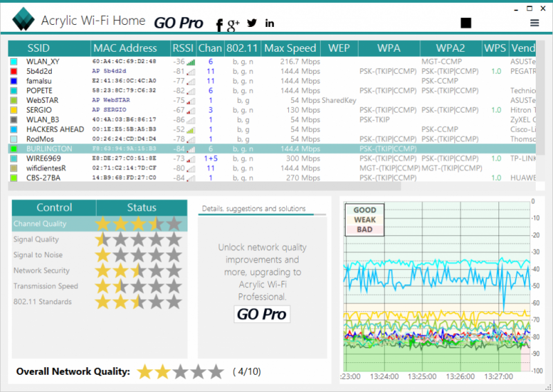
Task: Sort by WPA column header
Action: 389,48
